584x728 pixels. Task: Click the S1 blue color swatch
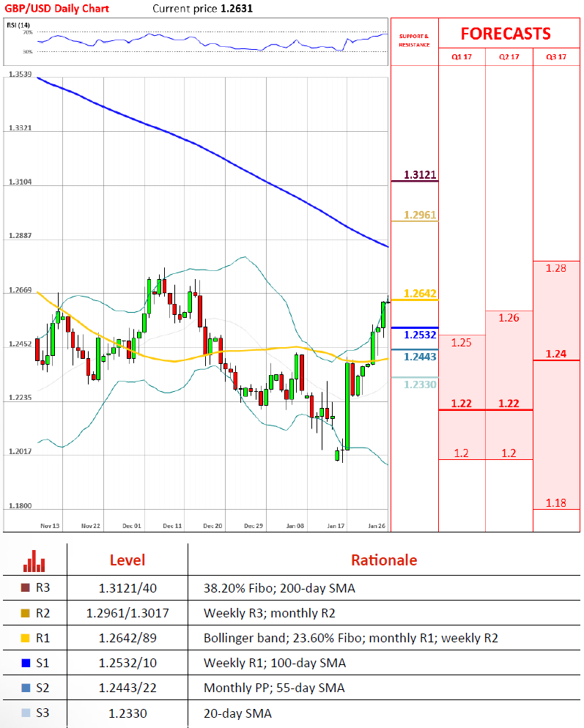[x=26, y=663]
